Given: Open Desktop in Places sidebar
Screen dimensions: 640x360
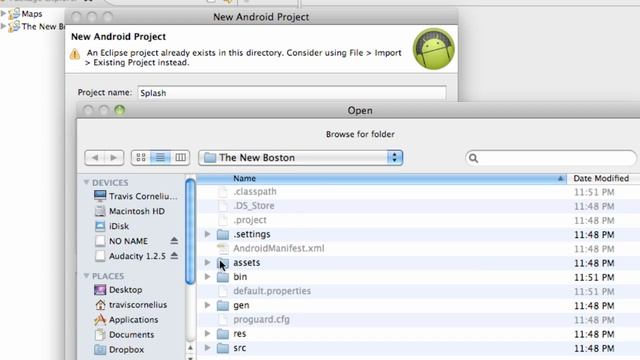Looking at the screenshot, I should pos(118,290).
